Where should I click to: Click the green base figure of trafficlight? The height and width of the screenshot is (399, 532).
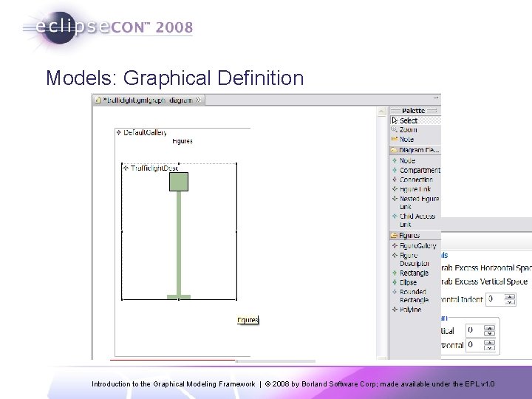tap(179, 297)
